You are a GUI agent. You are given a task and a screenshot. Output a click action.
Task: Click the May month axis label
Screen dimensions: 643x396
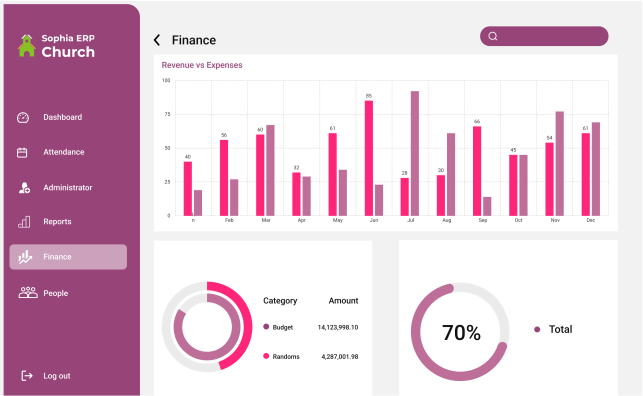coord(337,220)
